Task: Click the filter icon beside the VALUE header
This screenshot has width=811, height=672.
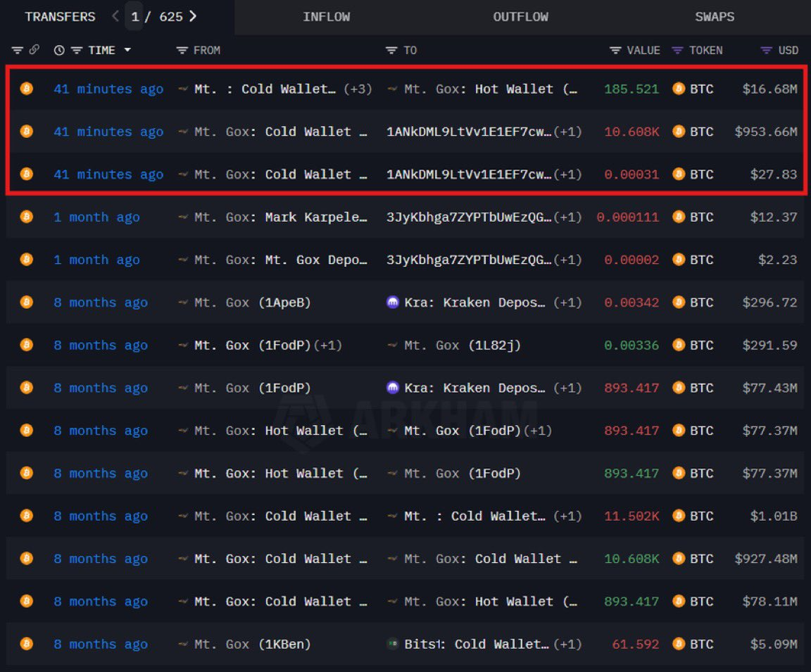Action: point(615,51)
